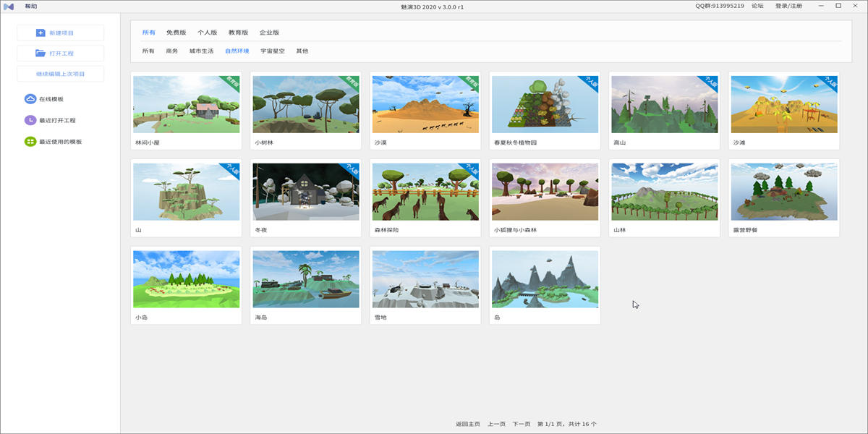
Task: Select the 教育版 edition tab
Action: coord(238,33)
